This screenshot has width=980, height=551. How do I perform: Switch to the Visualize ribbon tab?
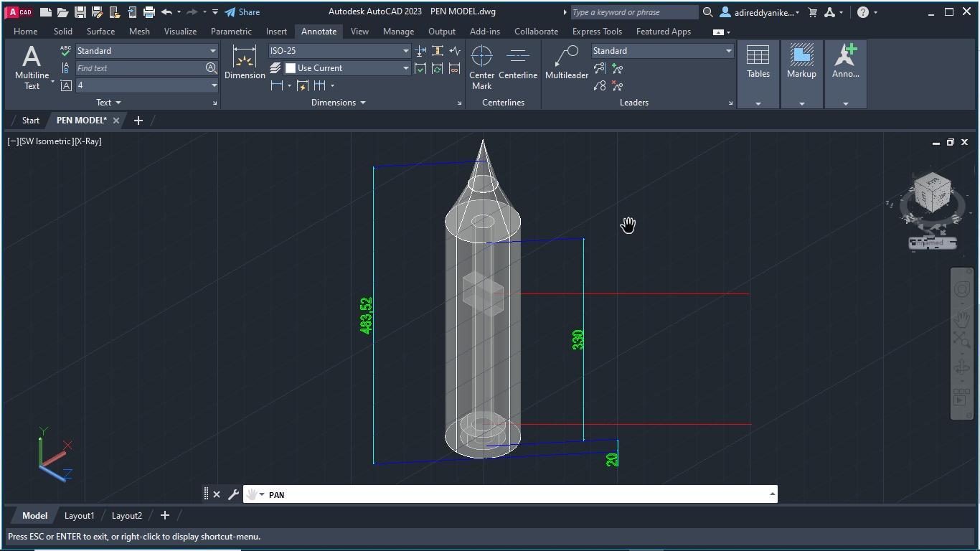click(180, 32)
